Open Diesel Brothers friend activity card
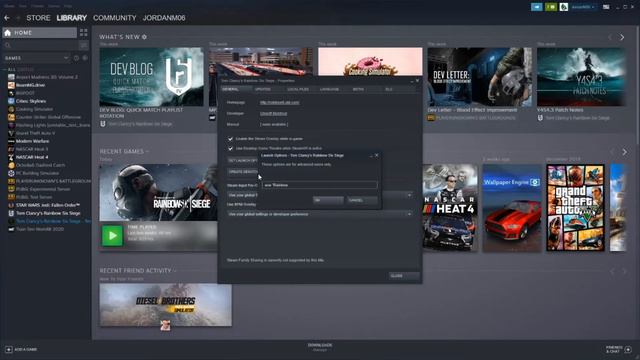Viewport: 640px width, 360px height. 166,305
